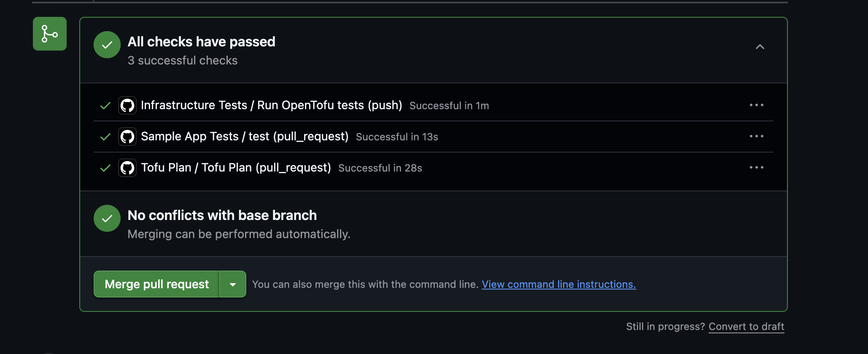Open options menu for Infrastructure Tests check

pos(756,105)
